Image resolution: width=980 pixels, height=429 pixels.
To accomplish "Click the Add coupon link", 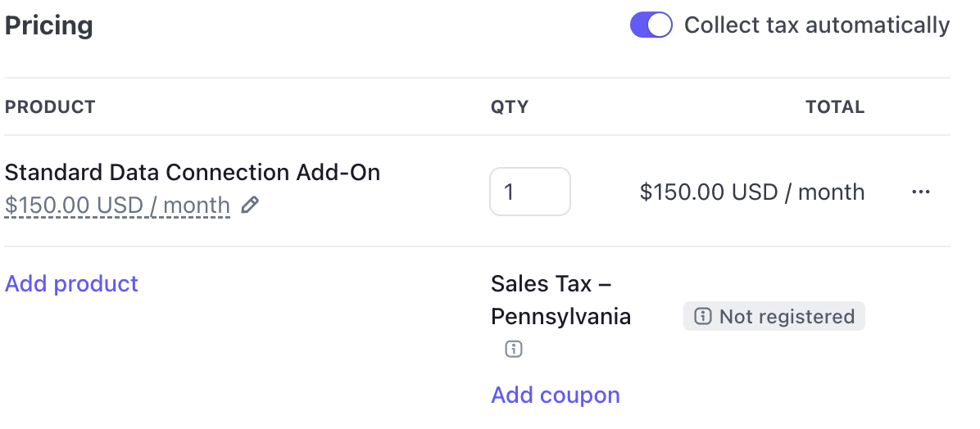I will pyautogui.click(x=555, y=395).
